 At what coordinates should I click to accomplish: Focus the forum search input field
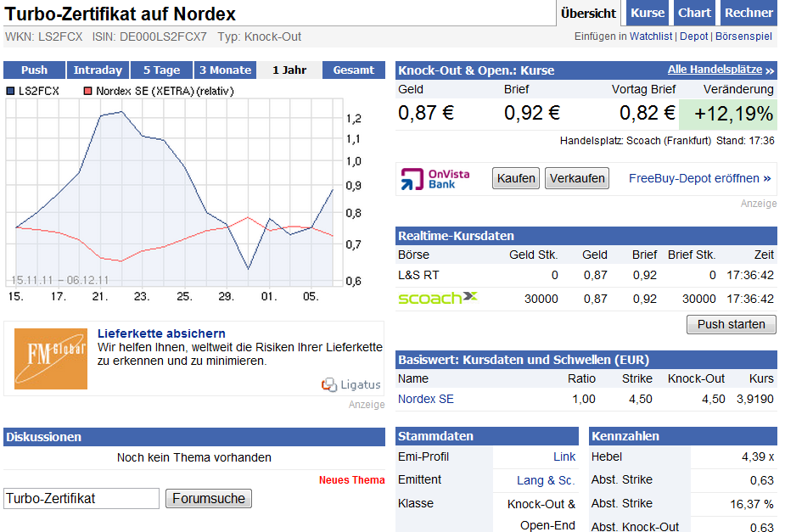81,498
